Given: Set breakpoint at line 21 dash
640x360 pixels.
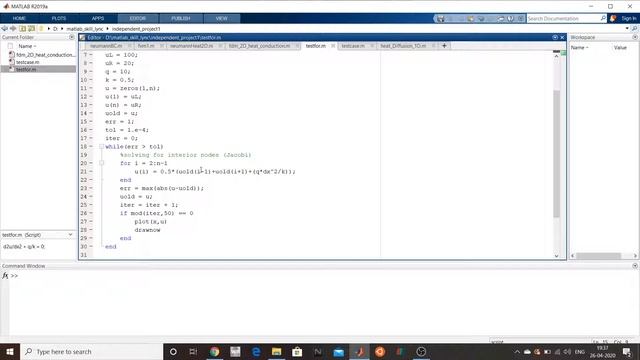Looking at the screenshot, I should (x=91, y=171).
